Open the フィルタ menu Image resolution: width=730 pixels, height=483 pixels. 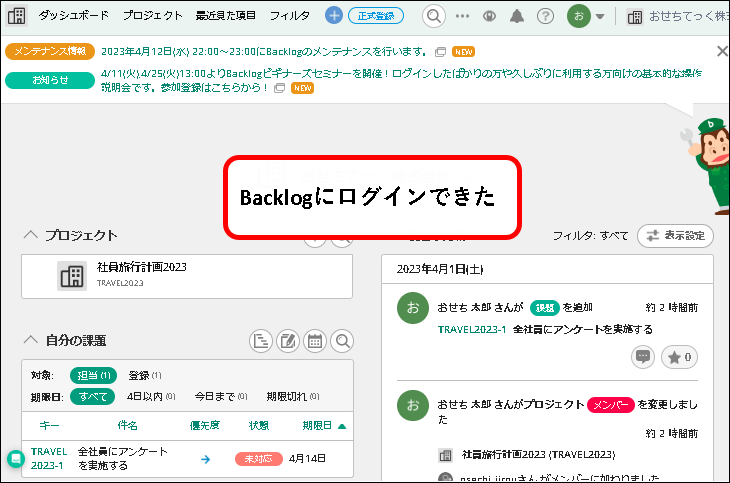tap(290, 15)
